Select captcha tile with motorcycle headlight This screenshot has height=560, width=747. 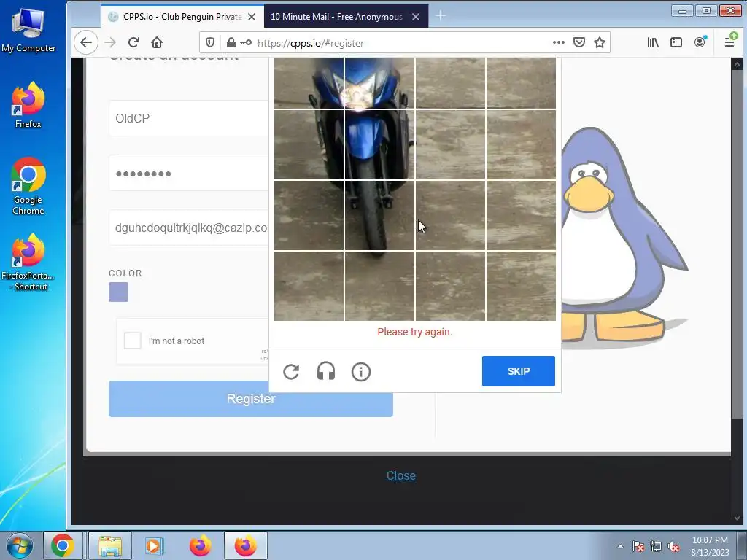pos(379,83)
